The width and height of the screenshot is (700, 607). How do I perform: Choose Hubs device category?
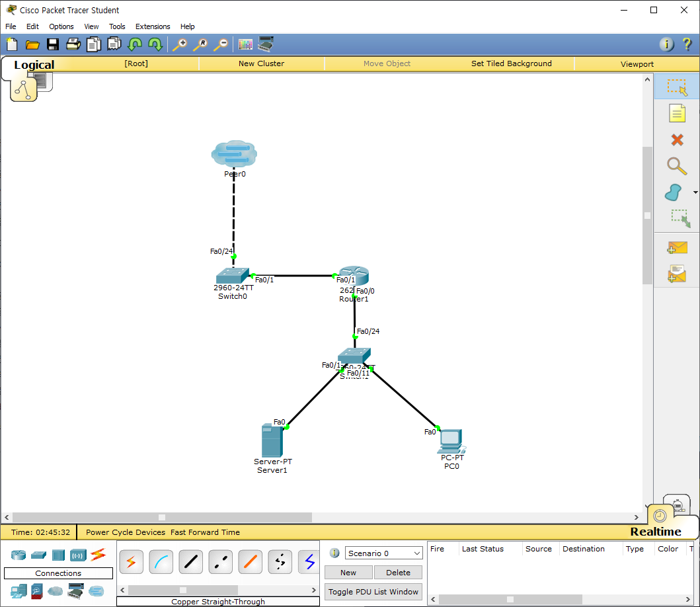(58, 555)
